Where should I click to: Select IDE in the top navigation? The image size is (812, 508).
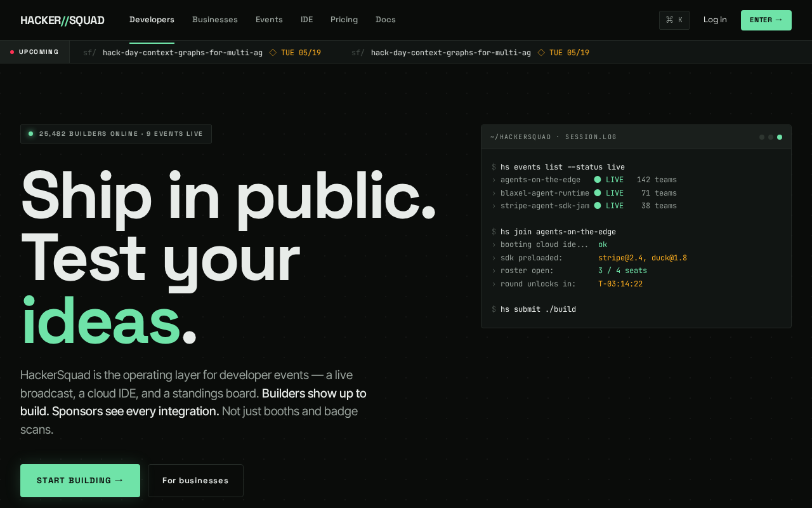coord(306,20)
